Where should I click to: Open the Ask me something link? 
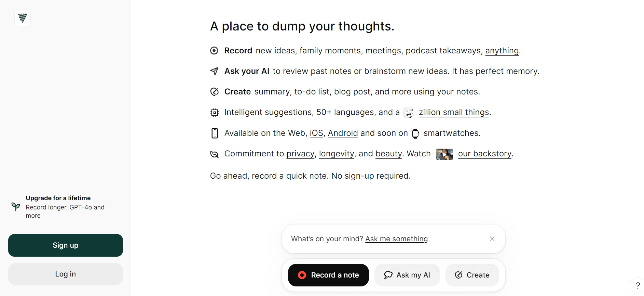[x=396, y=239]
